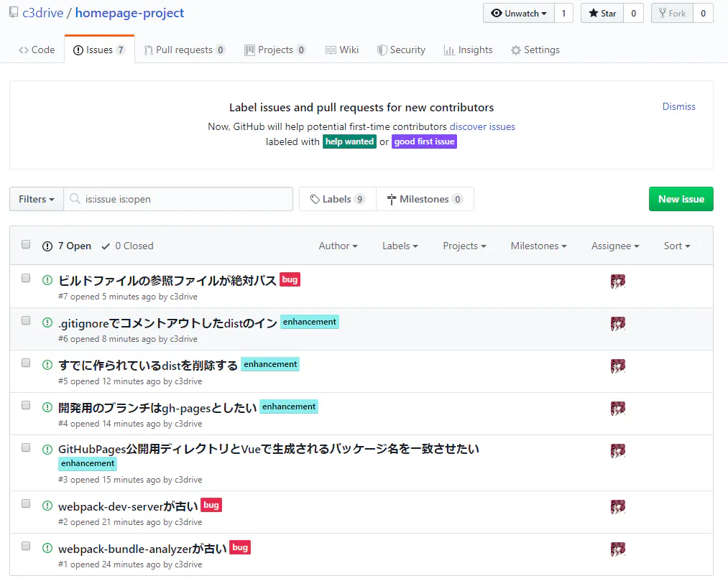Click the Fork button

[x=672, y=13]
